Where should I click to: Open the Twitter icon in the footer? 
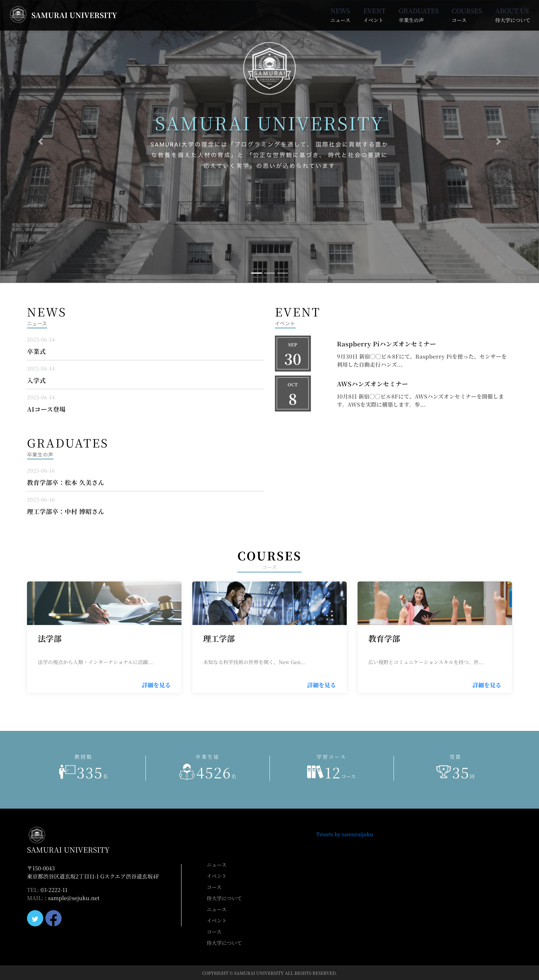coord(35,918)
